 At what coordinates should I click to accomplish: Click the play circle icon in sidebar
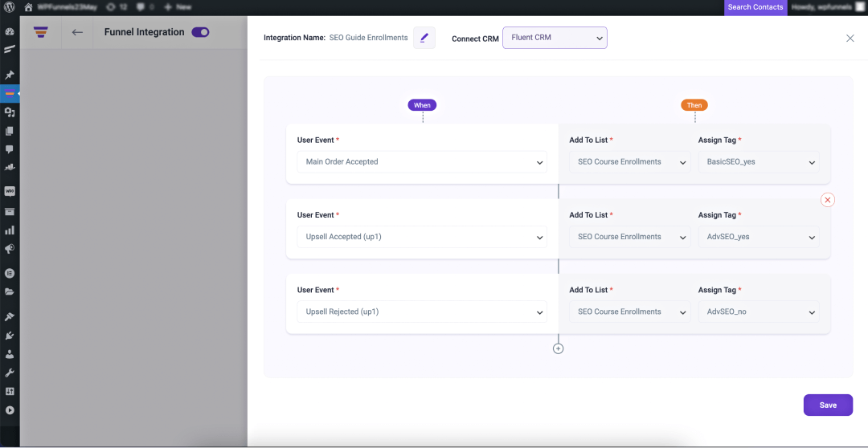10,410
